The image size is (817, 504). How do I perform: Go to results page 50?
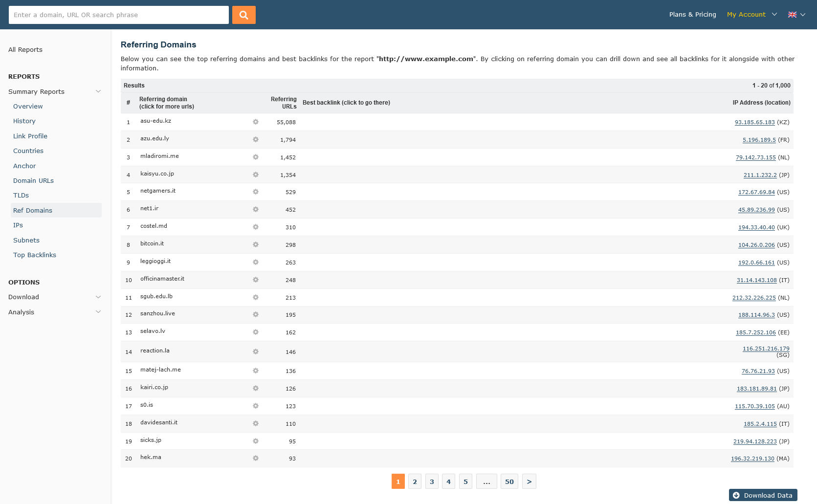tap(509, 482)
